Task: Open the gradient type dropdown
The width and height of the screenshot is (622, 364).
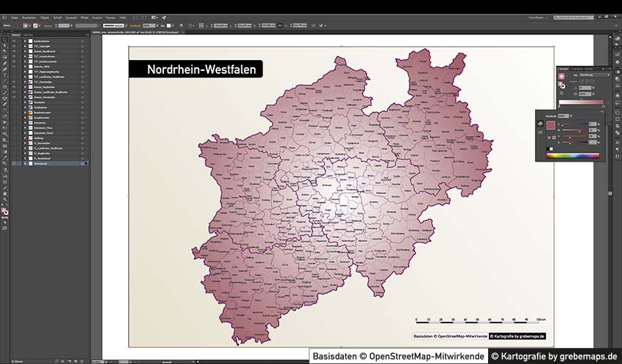Action: (593, 75)
